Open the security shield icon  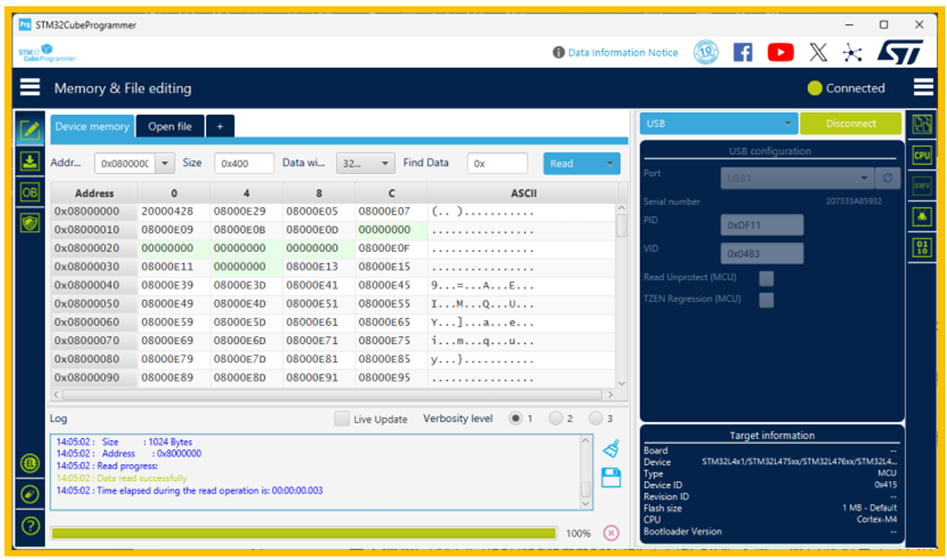[x=30, y=223]
